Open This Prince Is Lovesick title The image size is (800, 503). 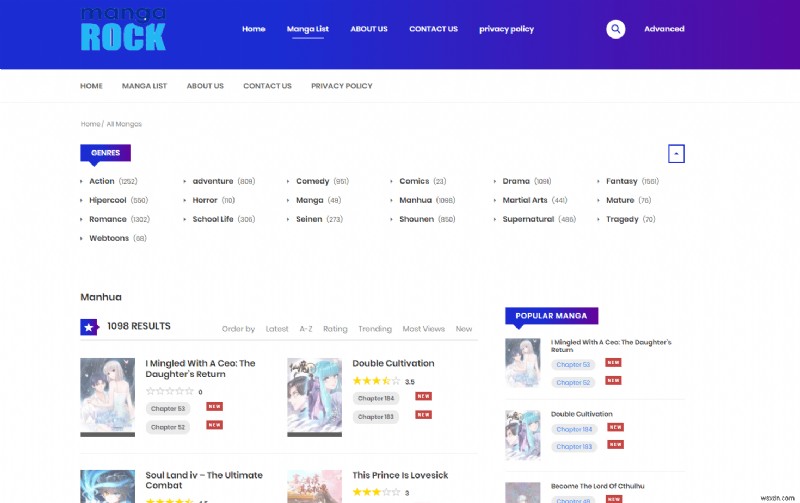(400, 475)
